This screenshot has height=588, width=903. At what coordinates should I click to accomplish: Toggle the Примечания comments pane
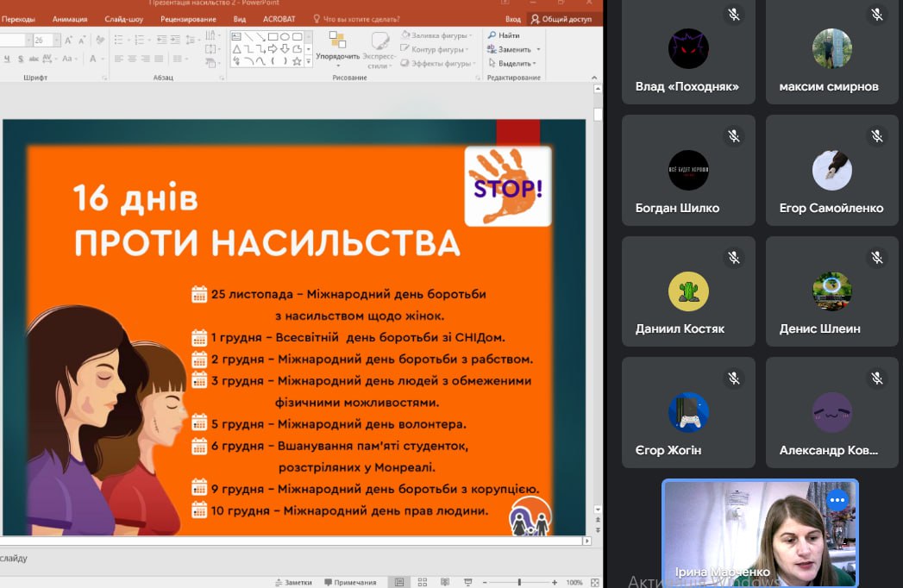[x=350, y=582]
